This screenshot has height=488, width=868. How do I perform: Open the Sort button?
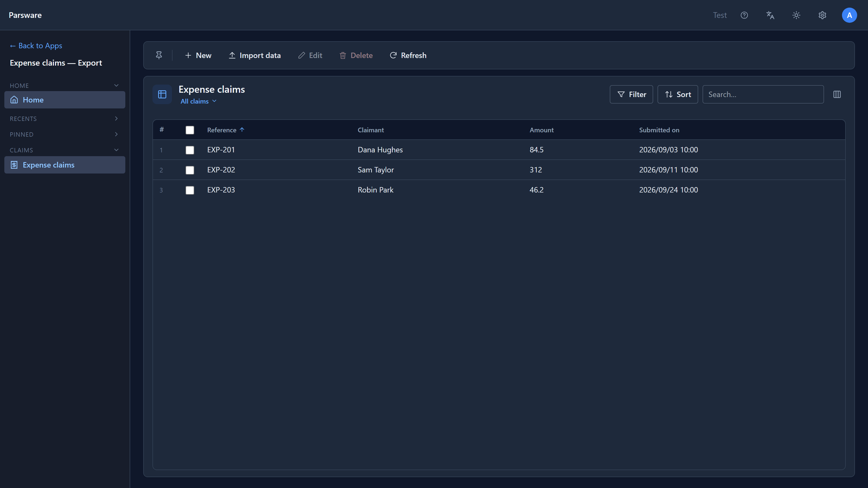(x=678, y=94)
